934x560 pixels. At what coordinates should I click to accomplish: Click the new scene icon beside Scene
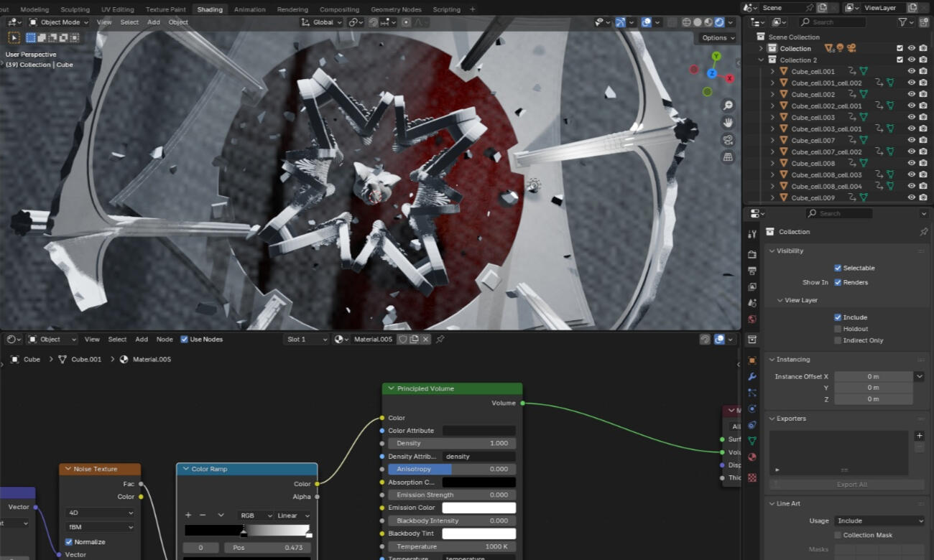(822, 8)
